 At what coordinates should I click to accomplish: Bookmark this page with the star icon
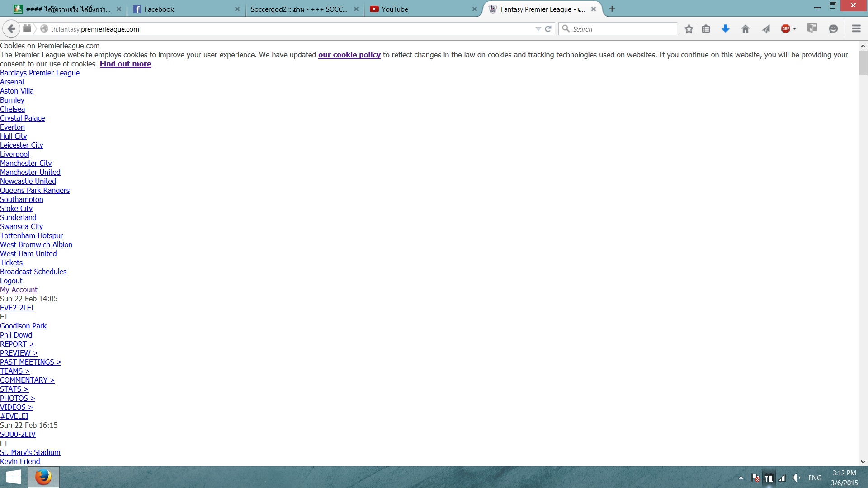coord(689,29)
